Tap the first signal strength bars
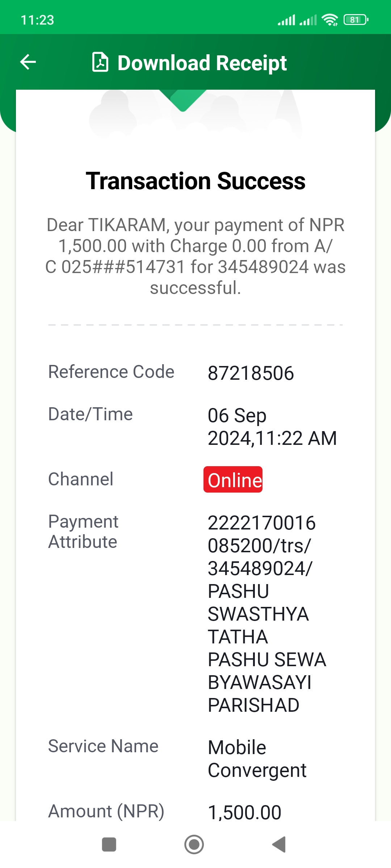Viewport: 391px width, 868px height. tap(286, 20)
